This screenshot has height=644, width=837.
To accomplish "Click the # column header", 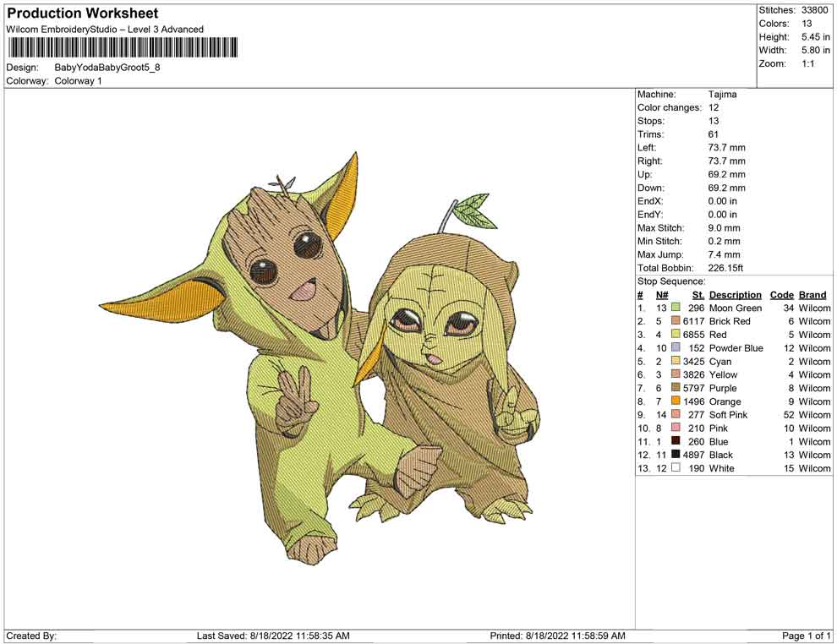I will coord(640,295).
